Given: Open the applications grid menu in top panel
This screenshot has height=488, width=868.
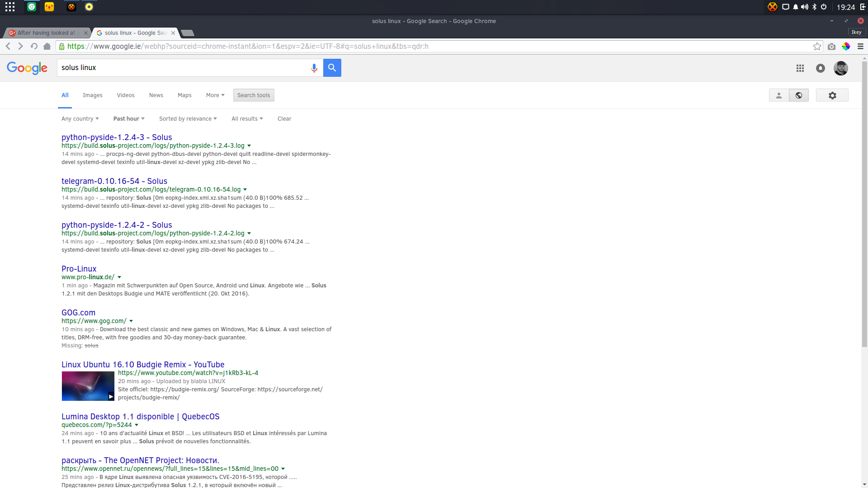Looking at the screenshot, I should pos(10,7).
